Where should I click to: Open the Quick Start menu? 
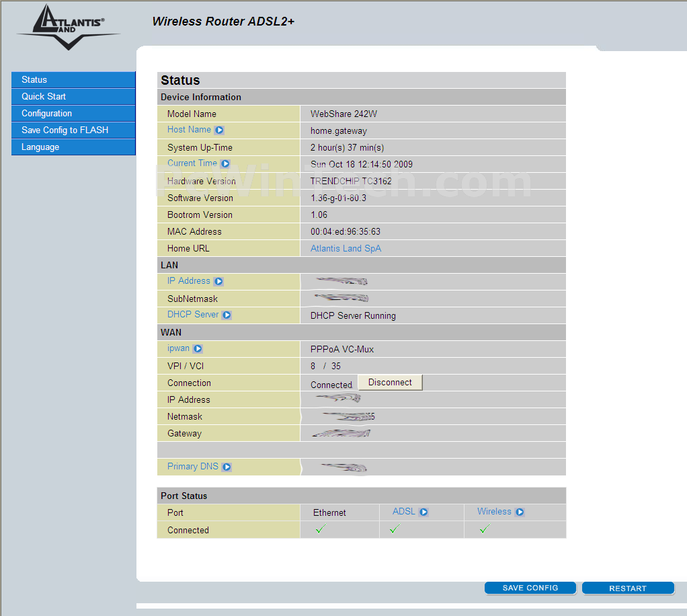(x=73, y=96)
